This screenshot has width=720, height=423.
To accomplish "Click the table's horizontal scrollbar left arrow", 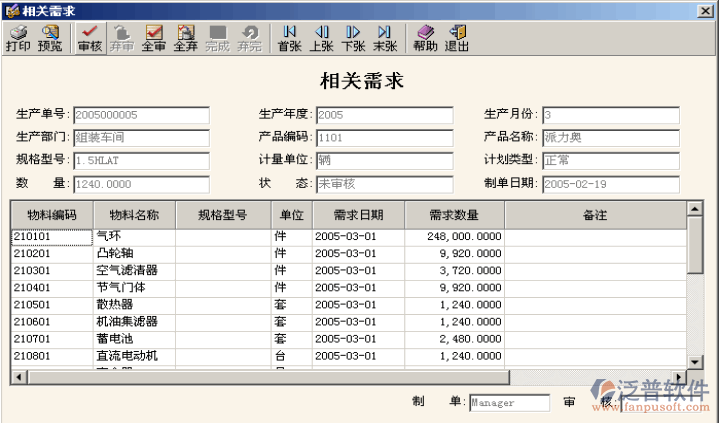I will [17, 376].
